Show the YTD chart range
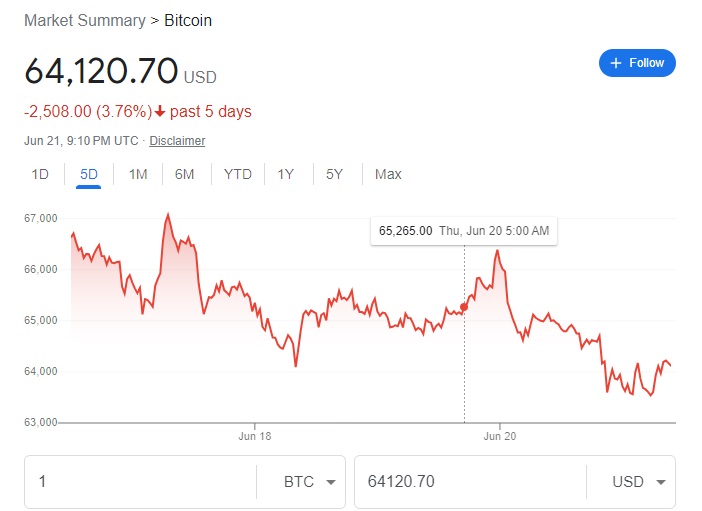This screenshot has height=511, width=702. click(237, 174)
